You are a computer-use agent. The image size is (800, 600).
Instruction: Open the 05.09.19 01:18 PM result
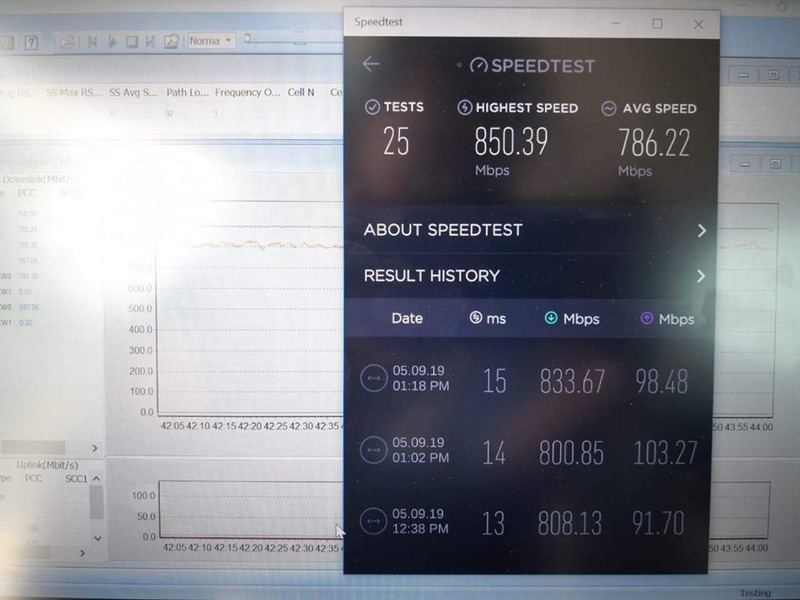coord(529,380)
